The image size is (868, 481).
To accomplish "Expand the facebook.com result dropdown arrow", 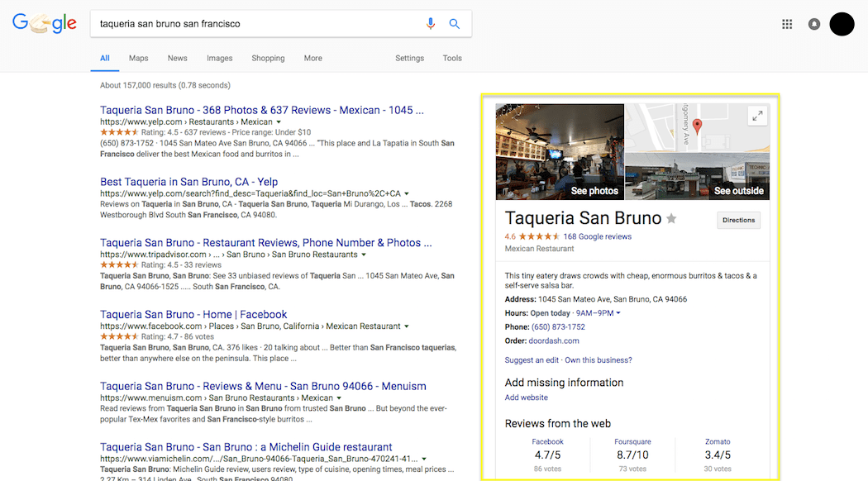I will click(407, 326).
